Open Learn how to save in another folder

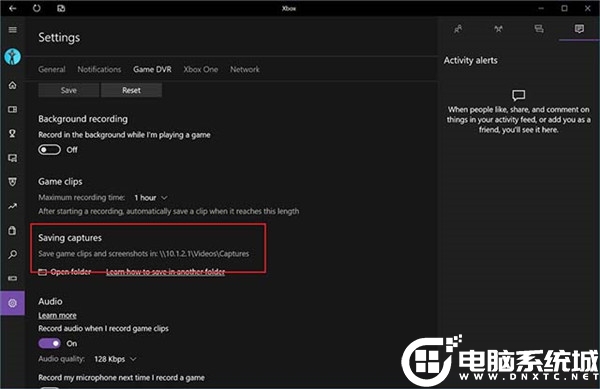click(x=165, y=272)
